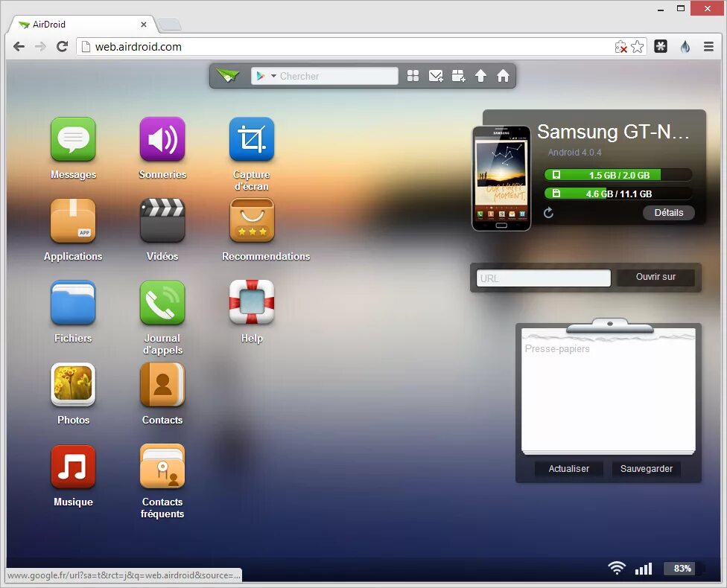Screen dimensions: 727x588
Task: Reload the page with browser refresh
Action: coord(62,46)
